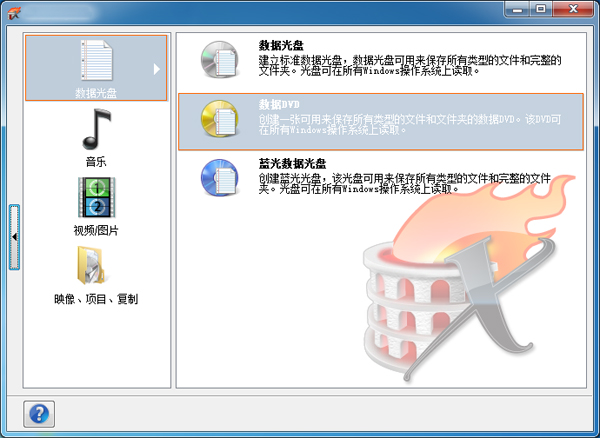The height and width of the screenshot is (438, 600).
Task: Choose the 蓝光数据光盘 option title
Action: pos(292,164)
